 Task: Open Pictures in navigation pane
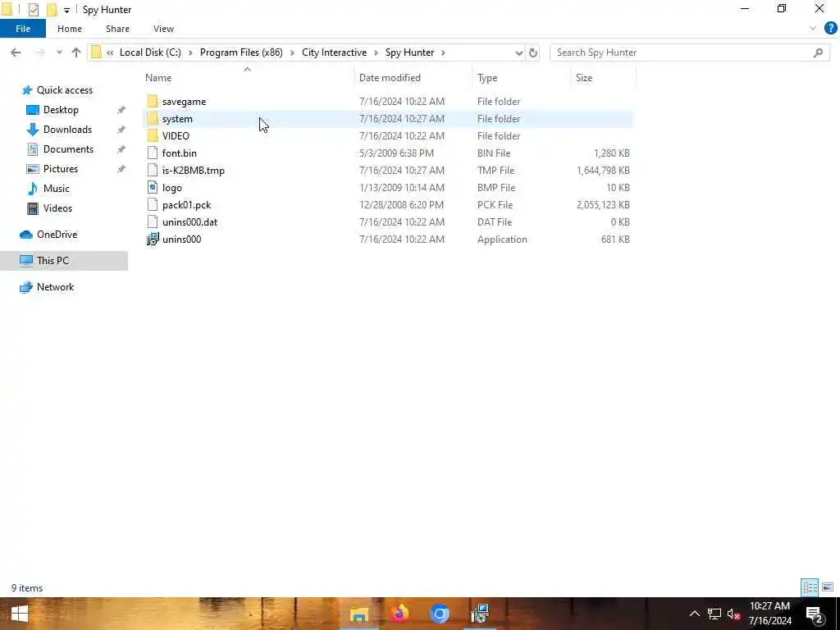tap(61, 169)
